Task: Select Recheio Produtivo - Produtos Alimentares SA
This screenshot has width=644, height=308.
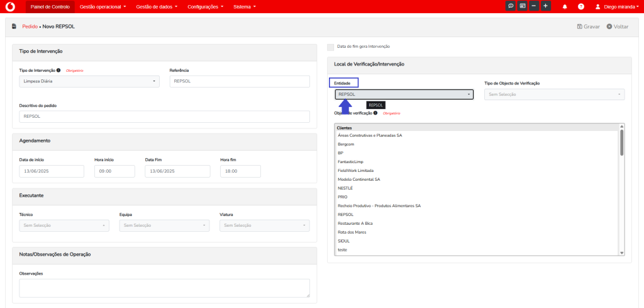Action: tap(379, 205)
